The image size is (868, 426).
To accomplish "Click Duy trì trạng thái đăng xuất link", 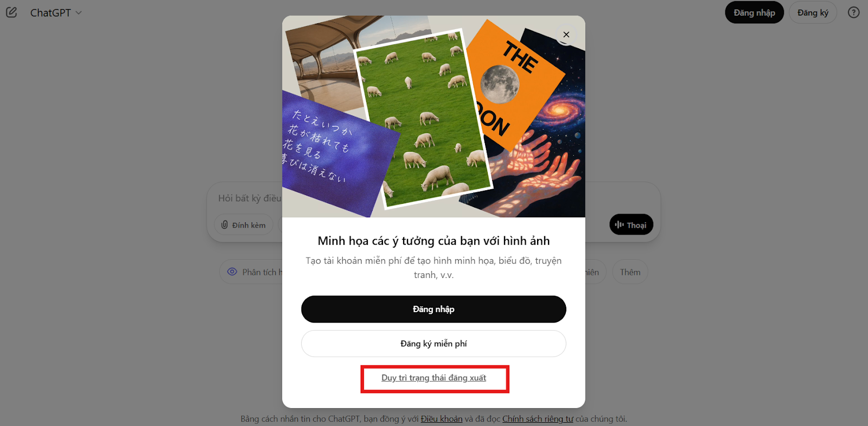I will 433,378.
